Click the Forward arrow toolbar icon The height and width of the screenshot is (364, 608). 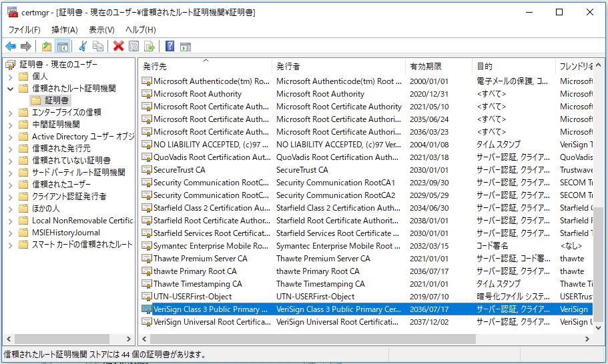(25, 47)
